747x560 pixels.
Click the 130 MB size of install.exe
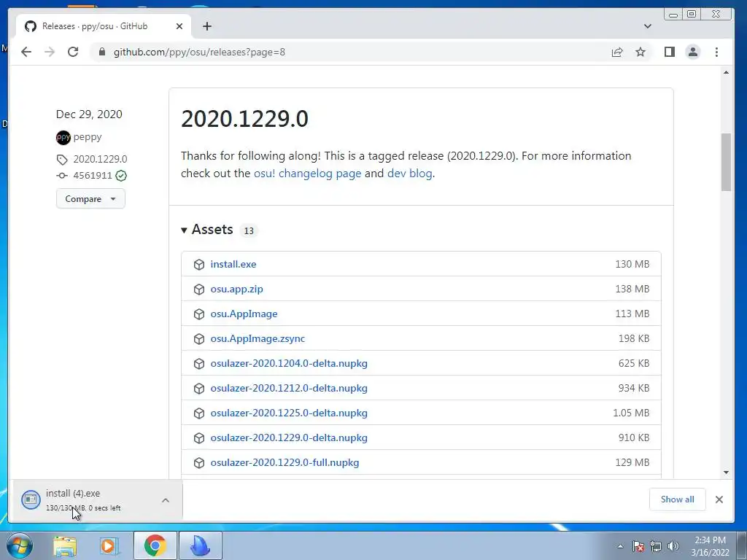tap(632, 264)
